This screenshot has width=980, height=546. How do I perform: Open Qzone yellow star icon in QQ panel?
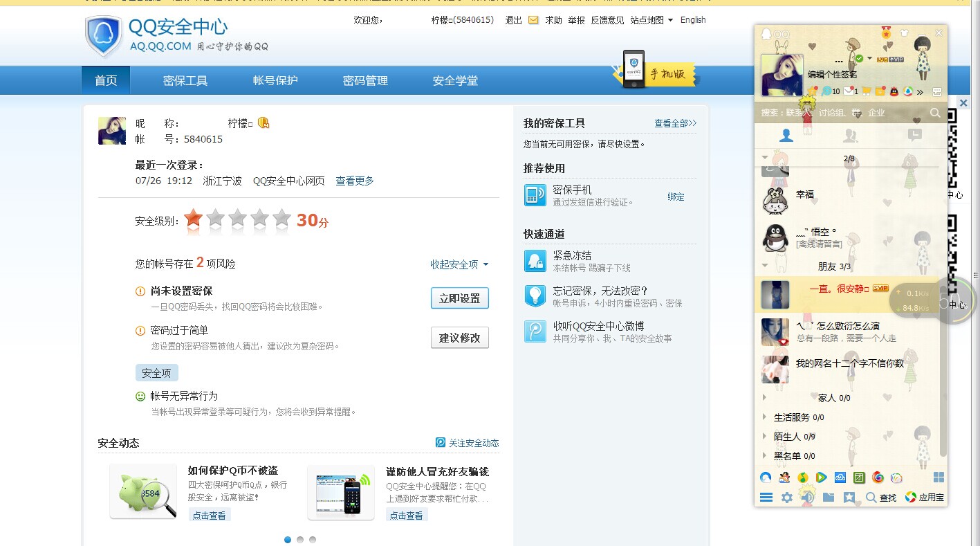tap(812, 91)
